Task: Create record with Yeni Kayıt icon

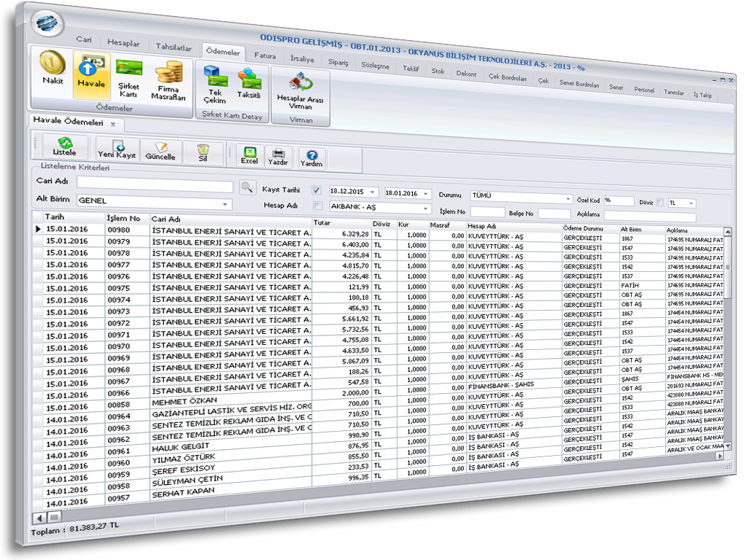Action: [x=117, y=149]
